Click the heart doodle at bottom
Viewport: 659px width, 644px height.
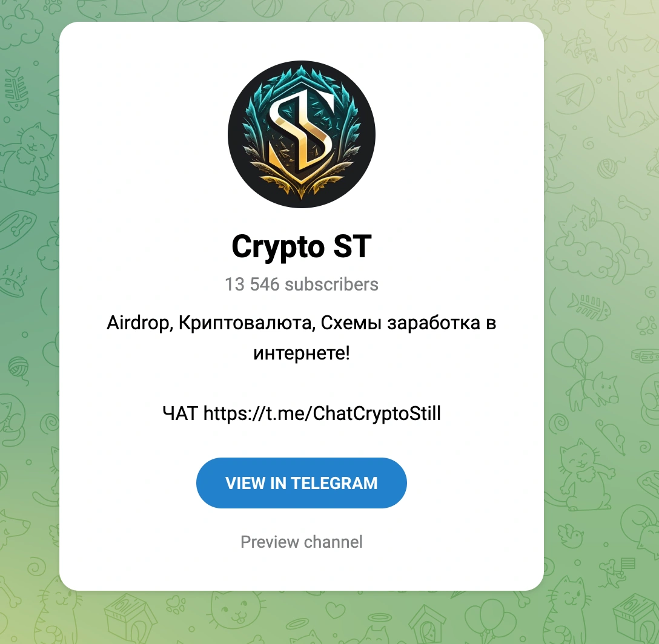[335, 609]
